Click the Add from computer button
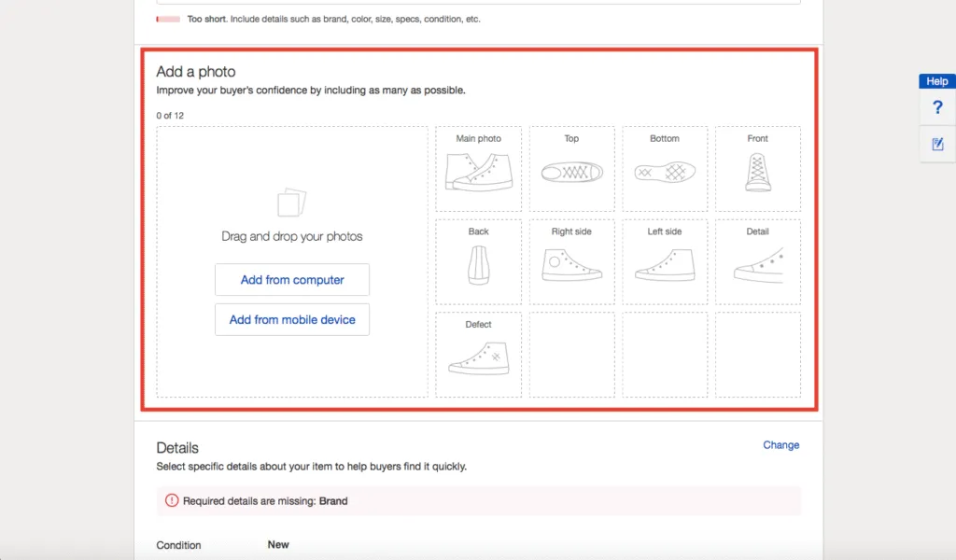Viewport: 956px width, 560px height. coord(291,279)
